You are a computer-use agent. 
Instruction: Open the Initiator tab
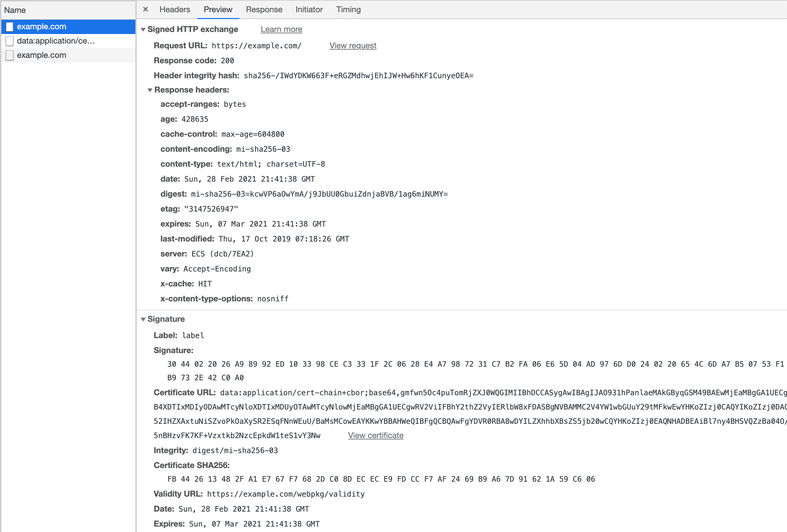point(308,10)
